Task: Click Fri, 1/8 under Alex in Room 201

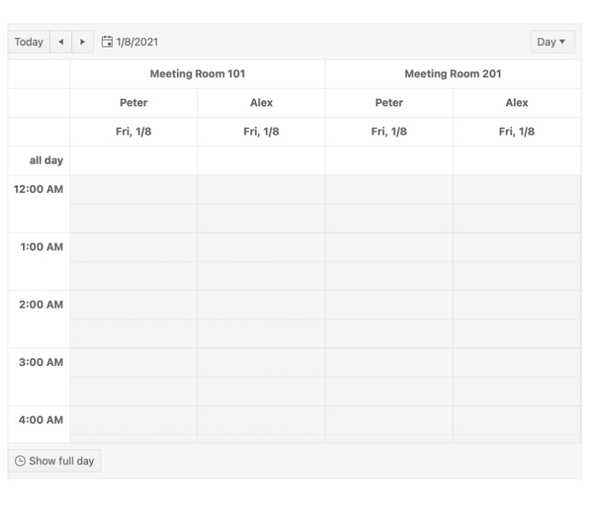Action: coord(517,132)
